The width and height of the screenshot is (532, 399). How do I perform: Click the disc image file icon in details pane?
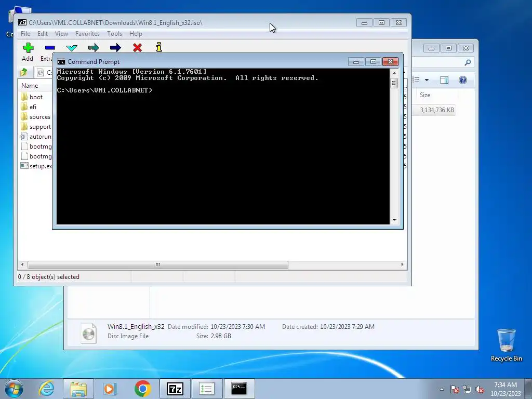[x=88, y=332]
